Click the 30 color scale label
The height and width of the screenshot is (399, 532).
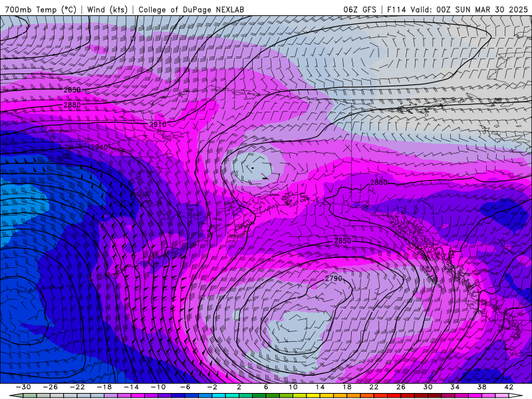428,387
